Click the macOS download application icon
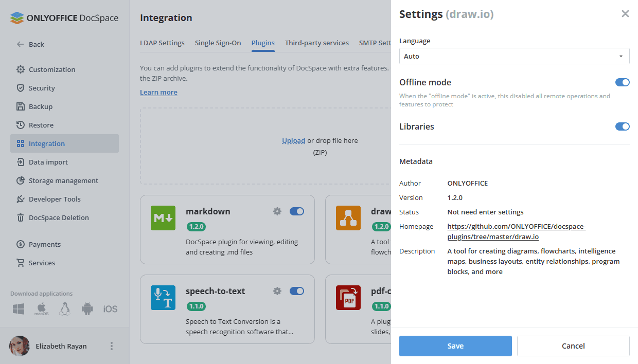 pos(42,309)
